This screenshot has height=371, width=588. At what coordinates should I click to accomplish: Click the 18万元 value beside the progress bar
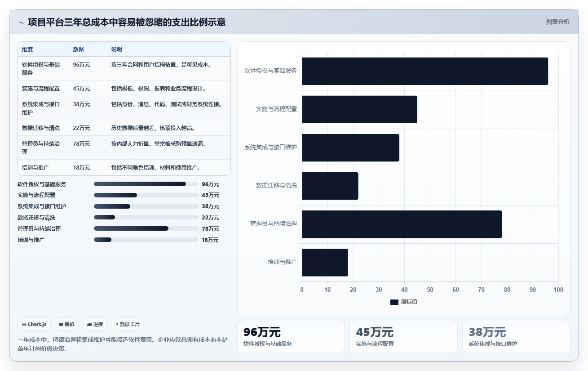pyautogui.click(x=210, y=240)
